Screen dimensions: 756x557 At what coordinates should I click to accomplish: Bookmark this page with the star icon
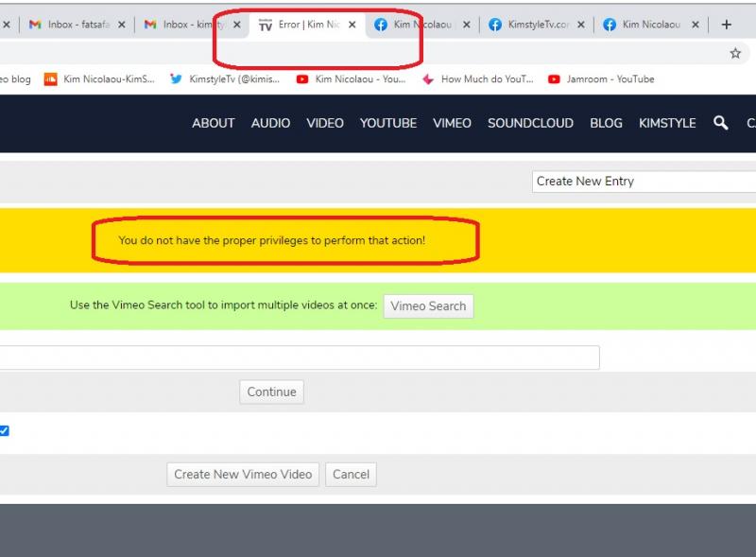coord(735,53)
